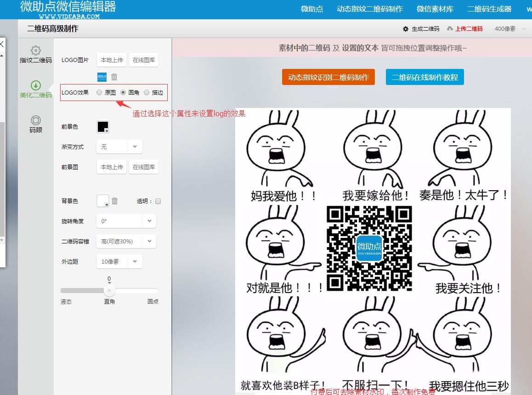This screenshot has width=532, height=395.
Task: Select the 原图 LOGO effect
Action: click(99, 92)
